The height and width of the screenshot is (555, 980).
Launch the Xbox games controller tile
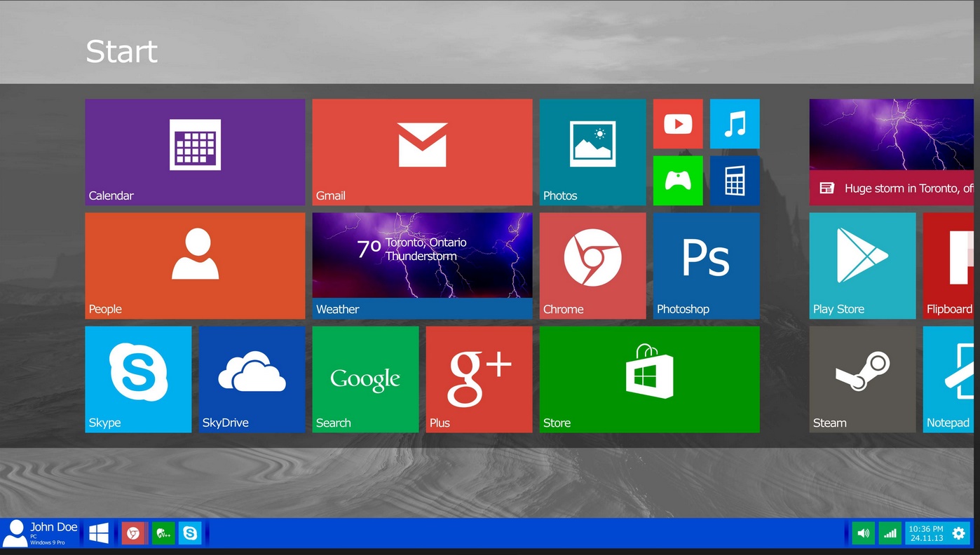pos(677,180)
